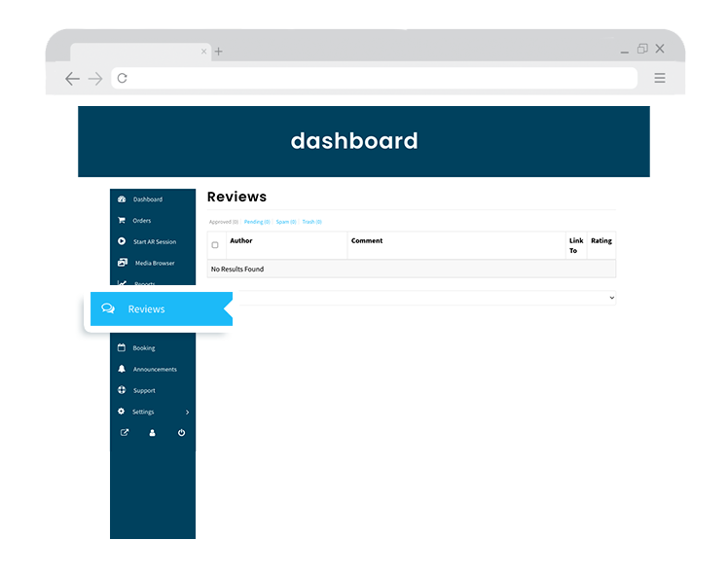
Task: Click the Link To column header
Action: 576,245
